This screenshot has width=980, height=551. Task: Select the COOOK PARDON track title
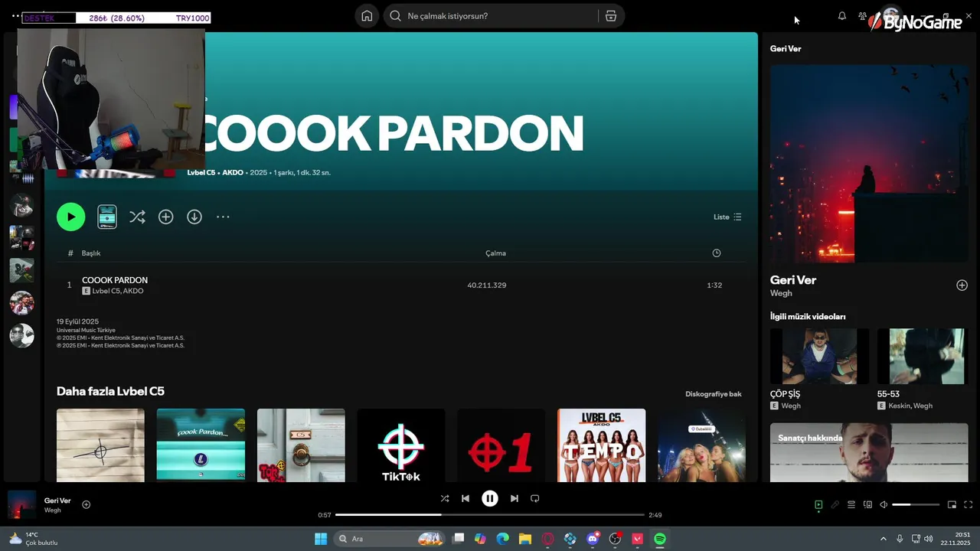point(115,280)
